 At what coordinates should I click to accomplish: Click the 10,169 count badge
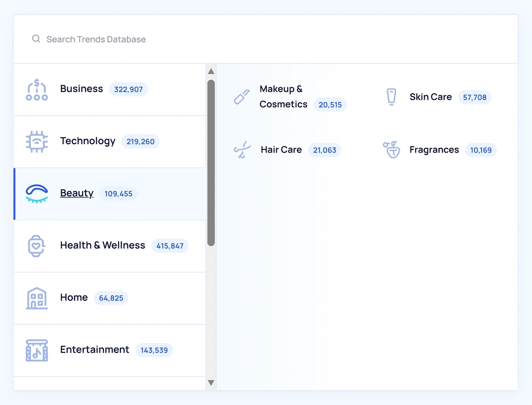pos(481,150)
